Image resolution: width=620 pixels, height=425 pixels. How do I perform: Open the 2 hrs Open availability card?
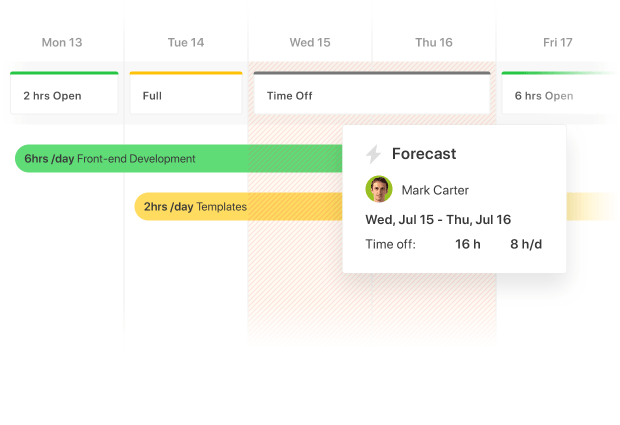click(64, 93)
